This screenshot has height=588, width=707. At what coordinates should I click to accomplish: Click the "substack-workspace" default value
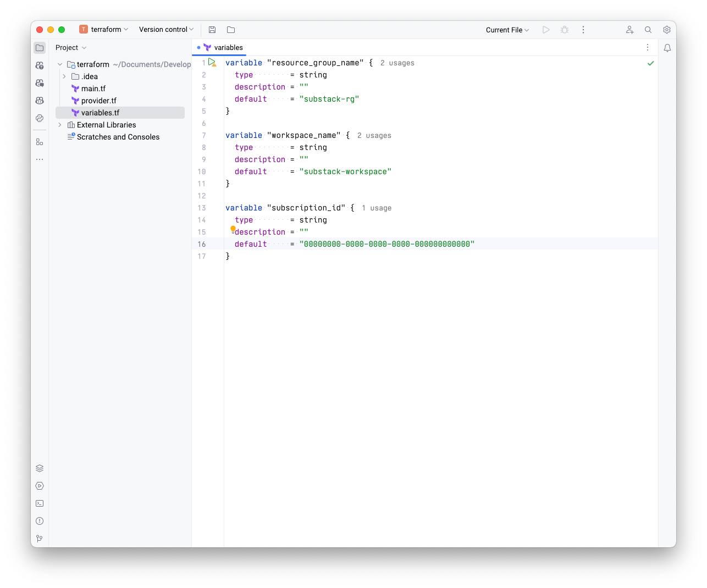coord(345,171)
